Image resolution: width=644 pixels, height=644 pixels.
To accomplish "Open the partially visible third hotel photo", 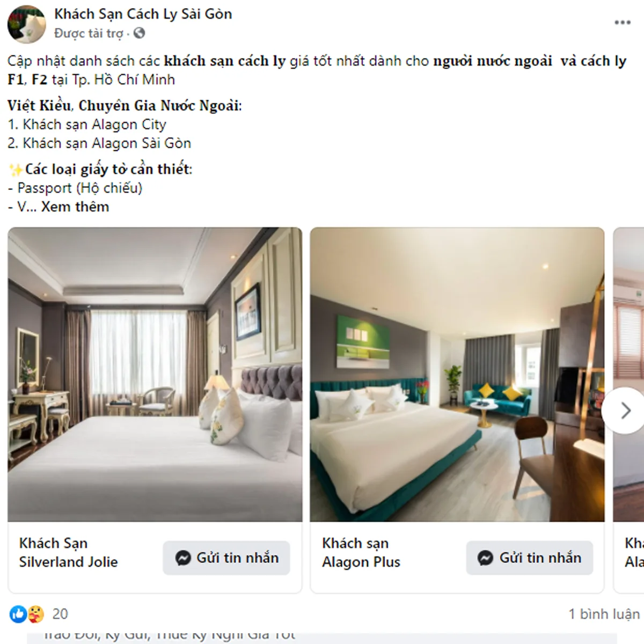I will [628, 374].
